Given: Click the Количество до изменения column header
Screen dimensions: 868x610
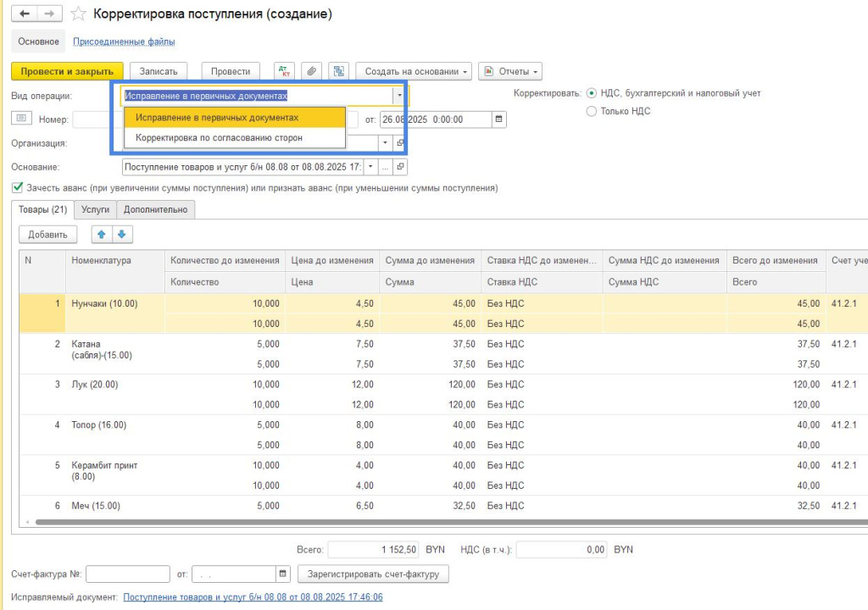Looking at the screenshot, I should tap(225, 261).
